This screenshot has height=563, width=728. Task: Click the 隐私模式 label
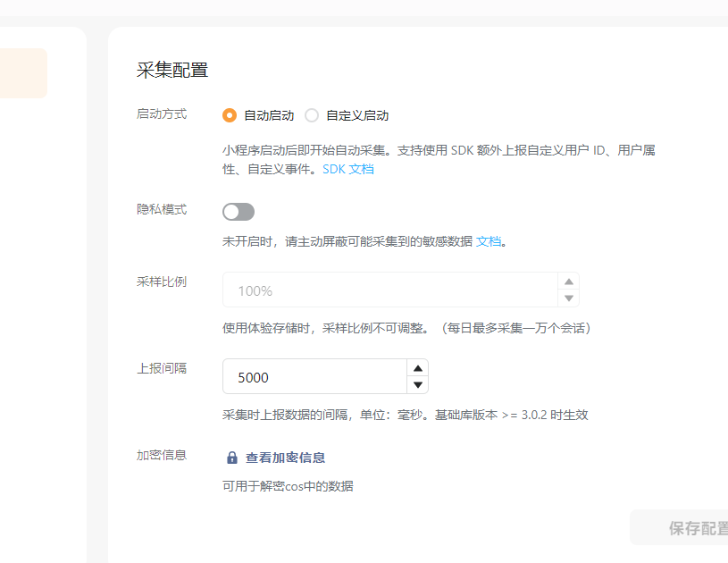coord(162,209)
